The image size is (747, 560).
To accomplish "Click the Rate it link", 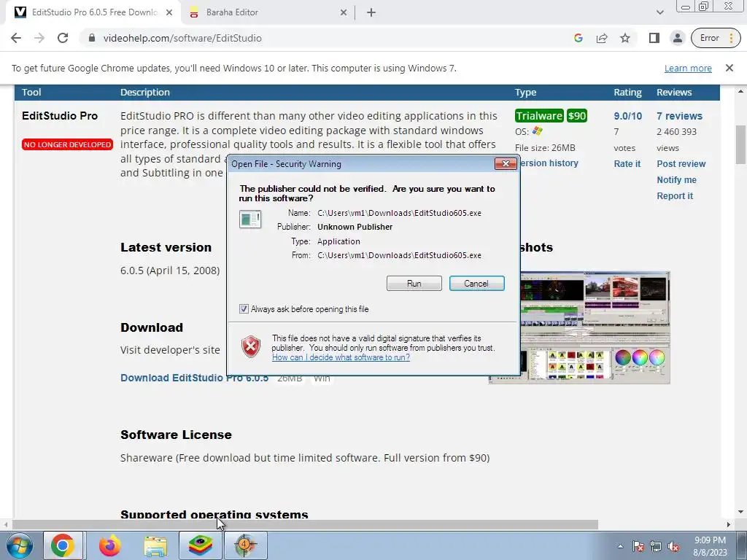I will [627, 164].
